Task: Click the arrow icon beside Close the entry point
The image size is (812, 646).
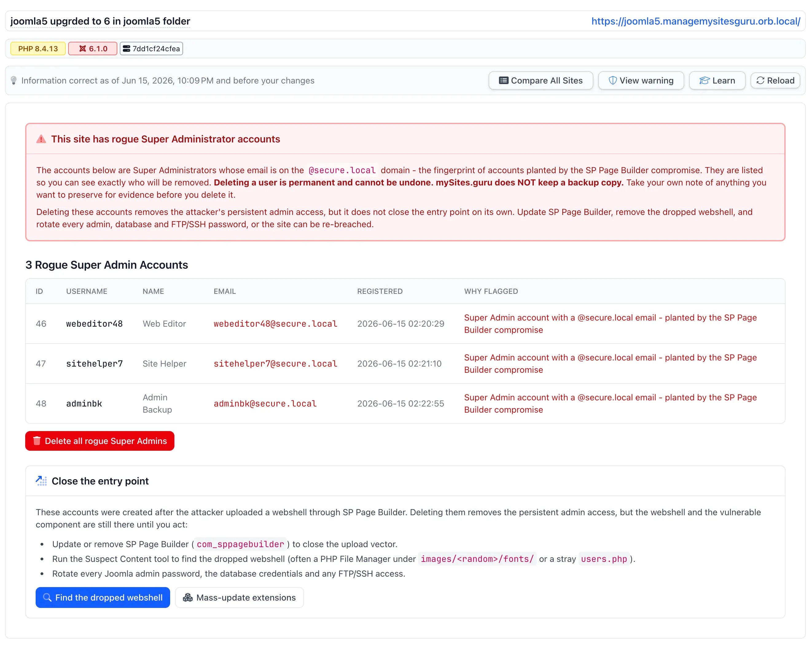Action: [x=41, y=481]
